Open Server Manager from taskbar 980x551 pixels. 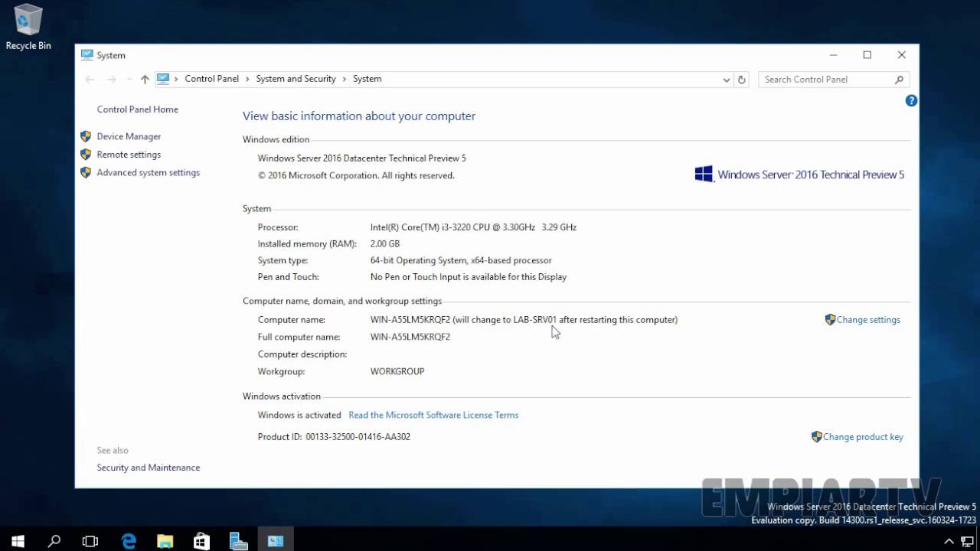pyautogui.click(x=239, y=541)
